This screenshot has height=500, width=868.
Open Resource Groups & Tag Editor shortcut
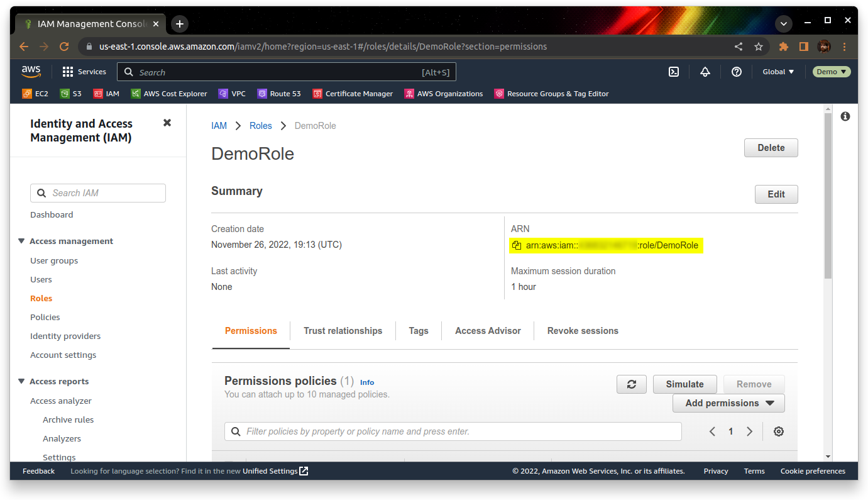[x=551, y=94]
